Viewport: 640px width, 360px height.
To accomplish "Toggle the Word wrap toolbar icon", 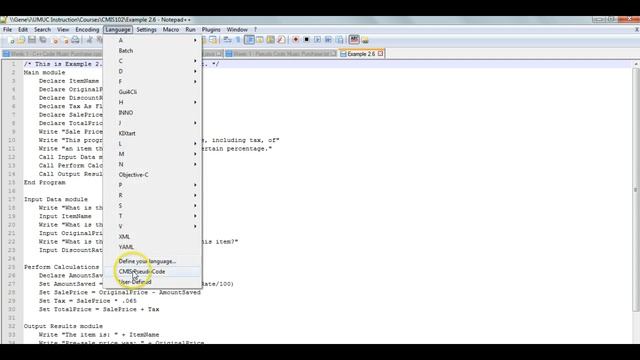I will (x=227, y=40).
